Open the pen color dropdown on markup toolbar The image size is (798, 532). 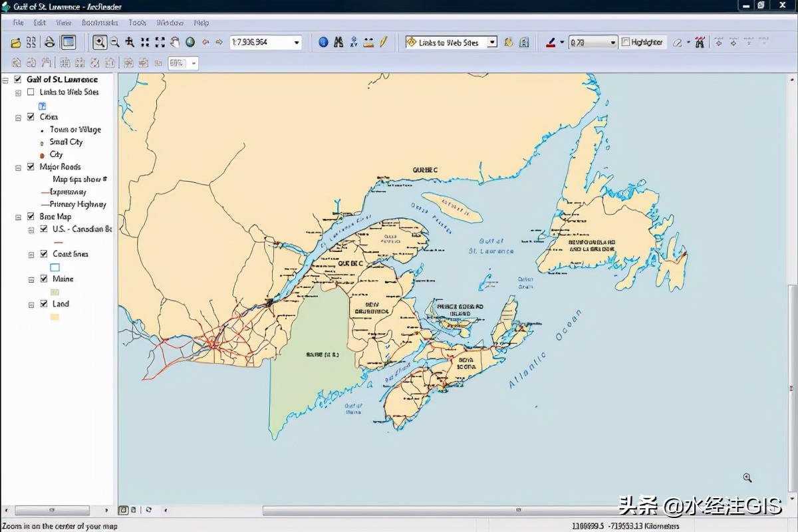[562, 41]
